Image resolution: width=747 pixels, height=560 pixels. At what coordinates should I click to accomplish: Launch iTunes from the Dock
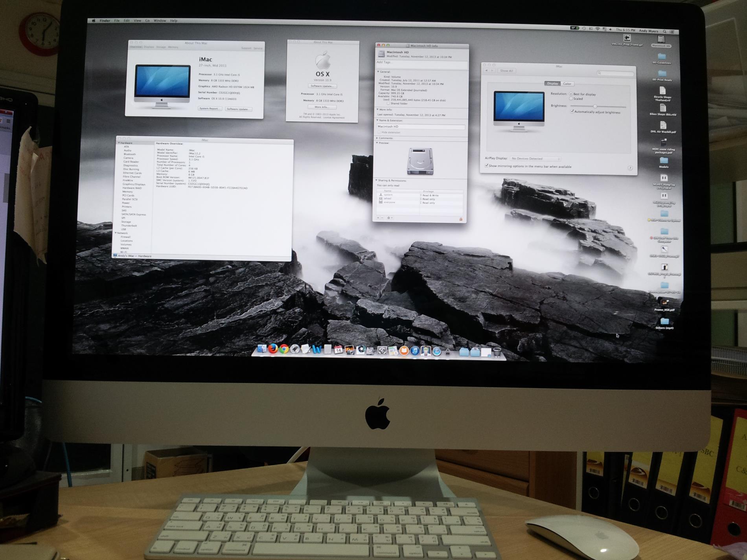(x=415, y=351)
